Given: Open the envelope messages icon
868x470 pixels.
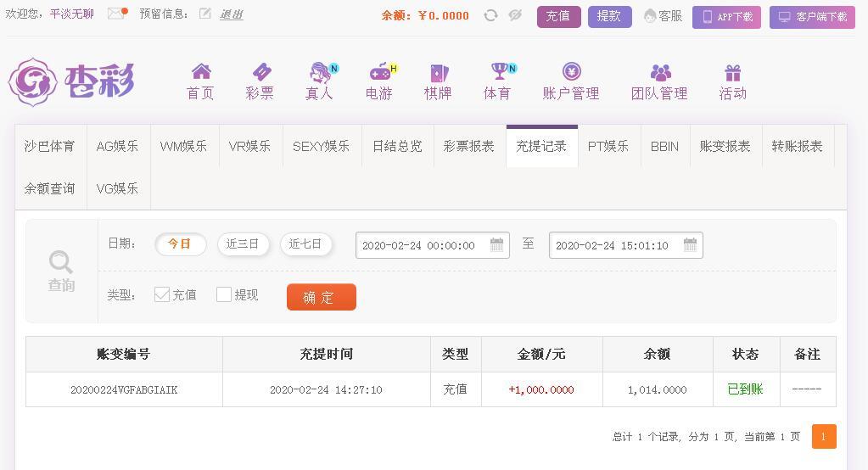Looking at the screenshot, I should click(117, 14).
